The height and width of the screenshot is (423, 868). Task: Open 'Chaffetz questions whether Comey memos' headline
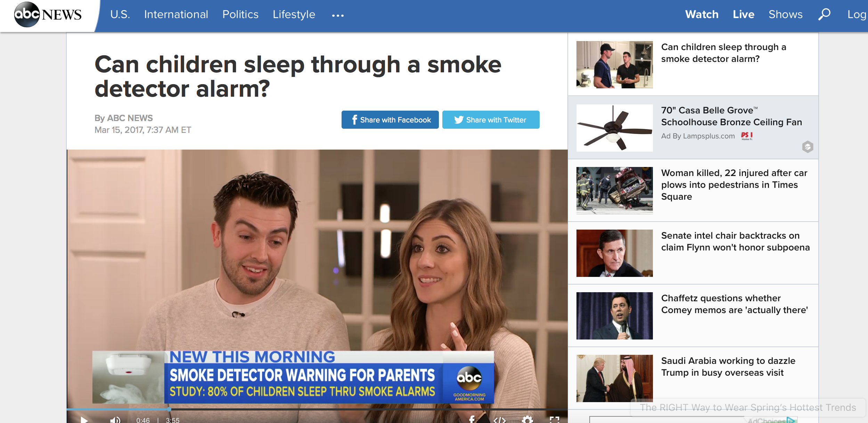(735, 304)
